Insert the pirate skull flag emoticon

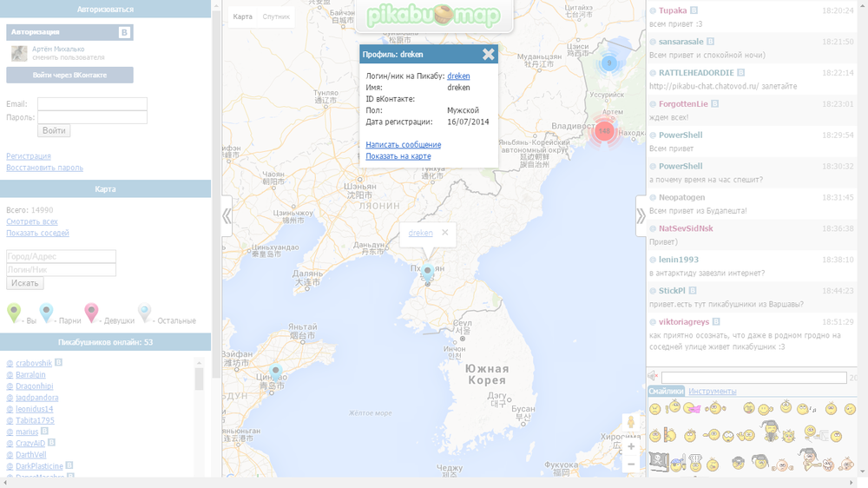click(660, 461)
